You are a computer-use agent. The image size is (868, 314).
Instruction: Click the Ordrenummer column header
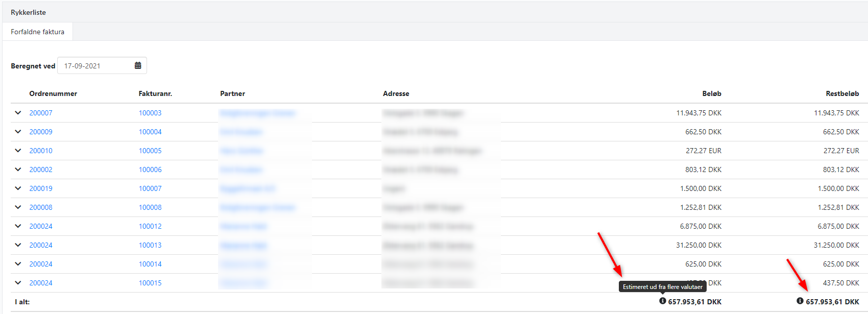(x=53, y=93)
